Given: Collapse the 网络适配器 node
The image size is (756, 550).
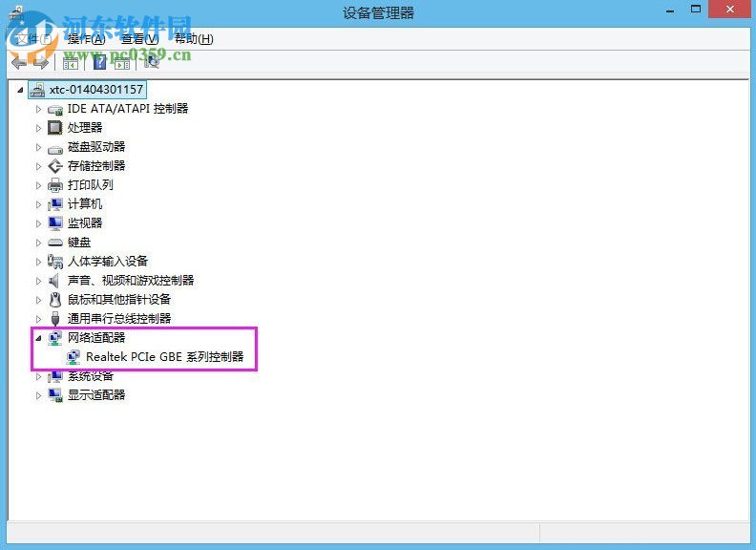Looking at the screenshot, I should click(x=38, y=338).
